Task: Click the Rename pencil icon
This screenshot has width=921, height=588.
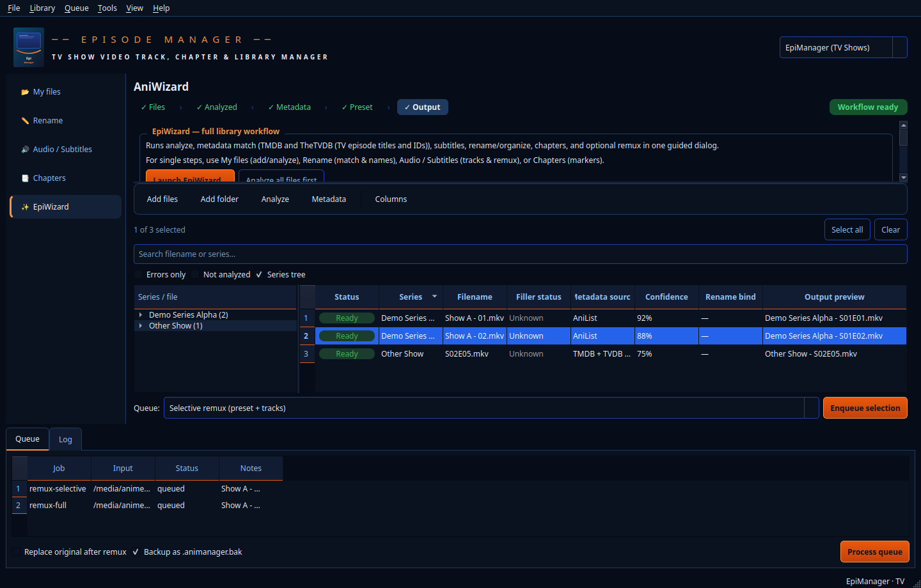Action: click(x=25, y=121)
